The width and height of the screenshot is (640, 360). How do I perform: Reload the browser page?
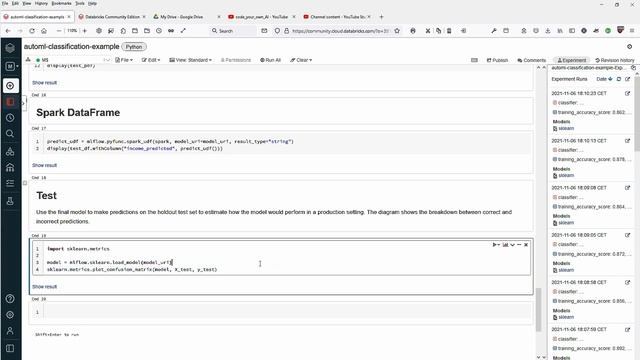point(32,31)
